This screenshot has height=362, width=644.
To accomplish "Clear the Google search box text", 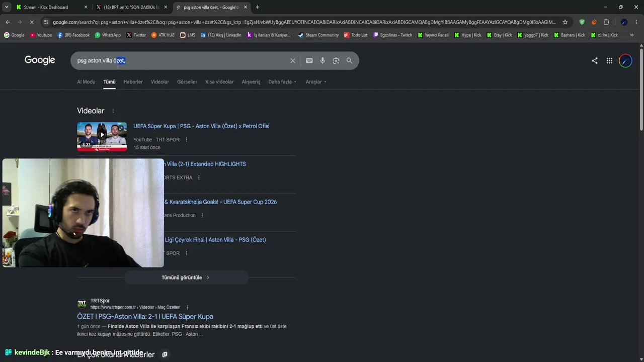I will pos(292,61).
